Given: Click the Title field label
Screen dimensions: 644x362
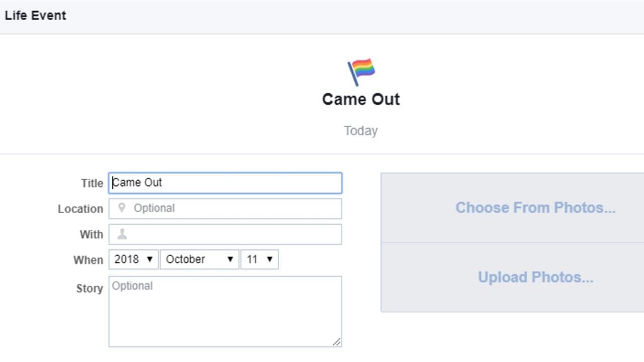Looking at the screenshot, I should click(92, 183).
